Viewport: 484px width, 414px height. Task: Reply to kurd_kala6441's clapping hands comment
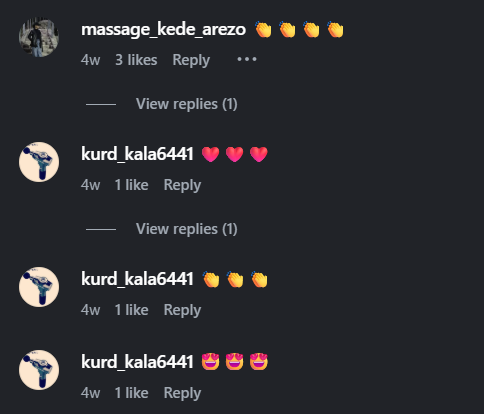(x=182, y=310)
